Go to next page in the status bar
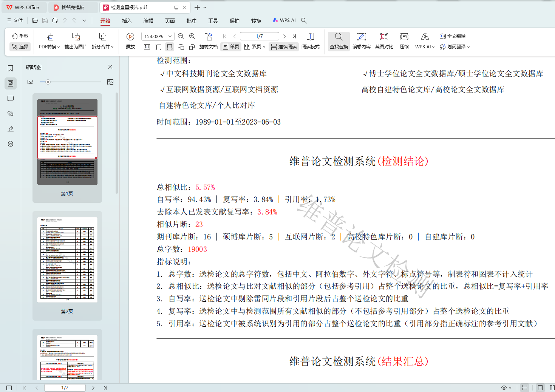 click(93, 388)
